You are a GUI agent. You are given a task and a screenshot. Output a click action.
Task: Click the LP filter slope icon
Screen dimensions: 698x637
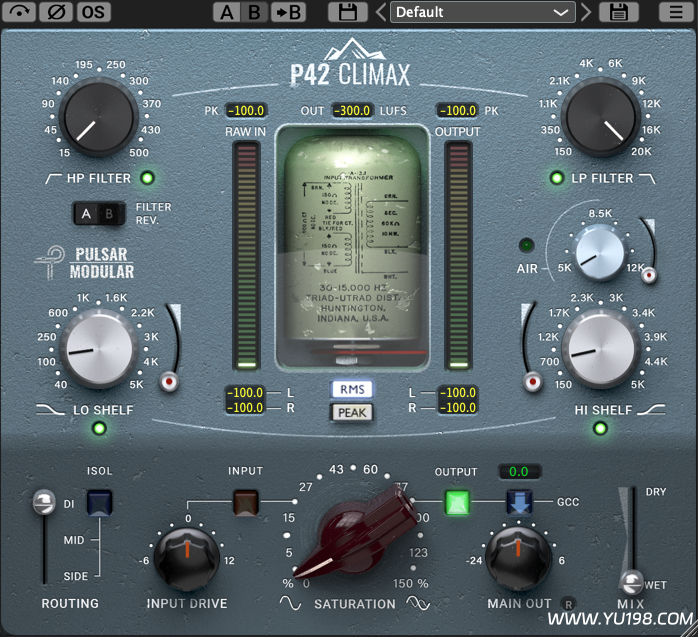pyautogui.click(x=647, y=179)
